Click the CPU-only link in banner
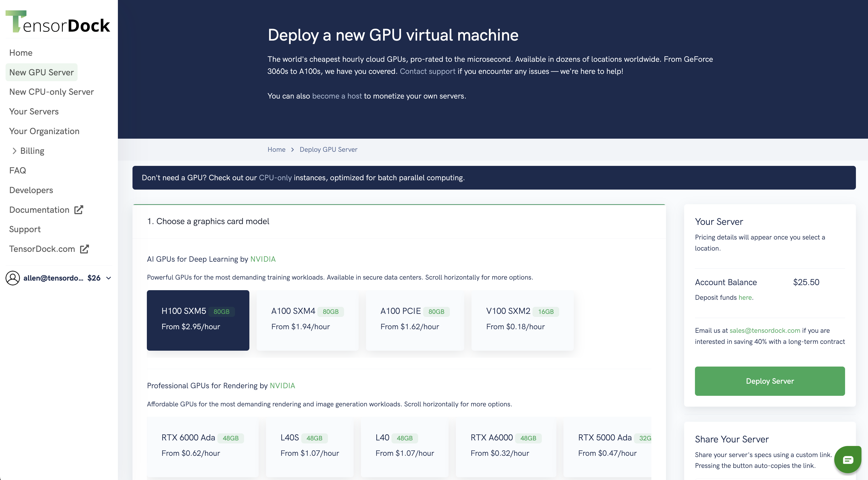Viewport: 868px width, 480px height. pos(275,178)
